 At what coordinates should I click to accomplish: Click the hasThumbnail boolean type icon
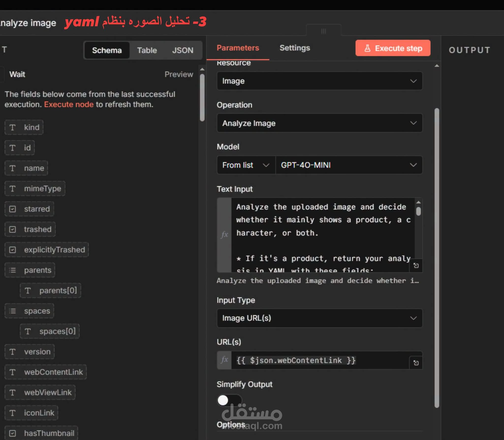pos(13,433)
